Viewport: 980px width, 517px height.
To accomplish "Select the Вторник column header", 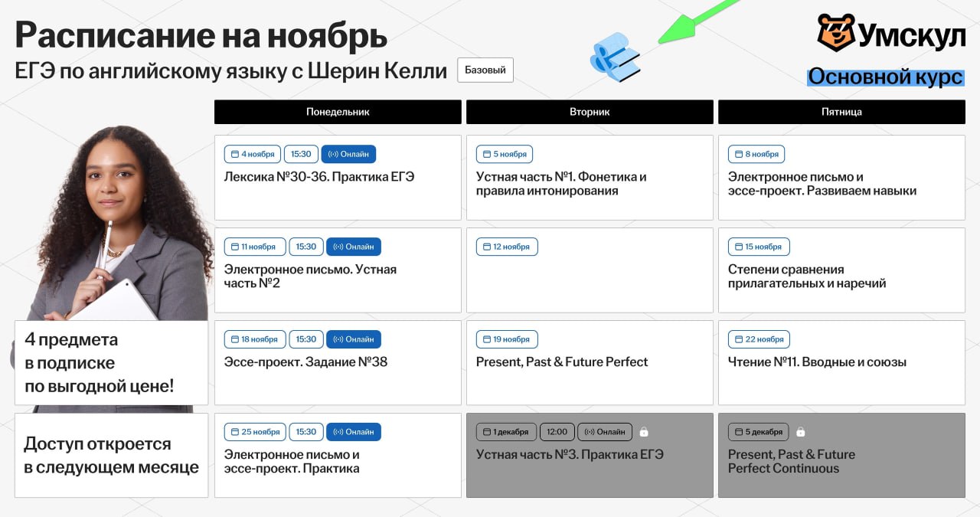I will point(590,112).
